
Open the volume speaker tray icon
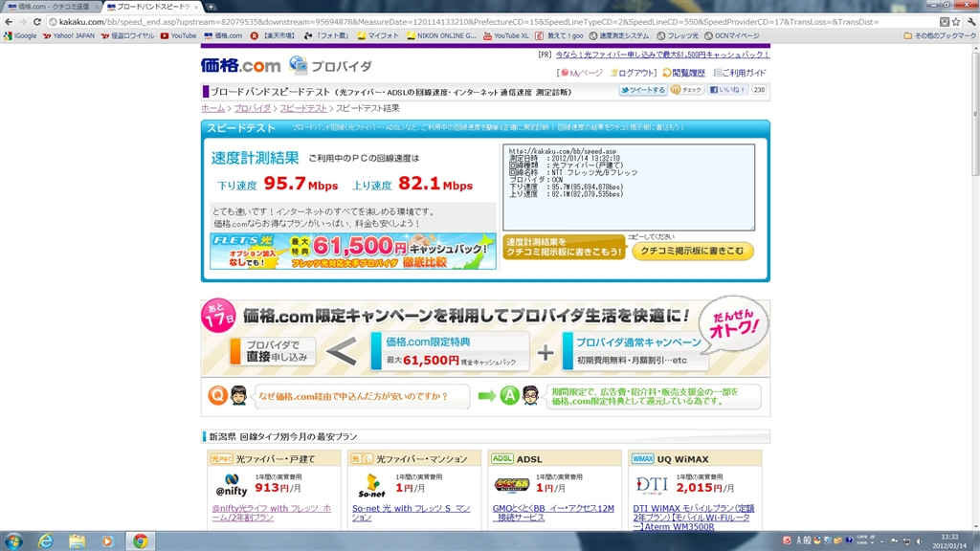pyautogui.click(x=919, y=541)
